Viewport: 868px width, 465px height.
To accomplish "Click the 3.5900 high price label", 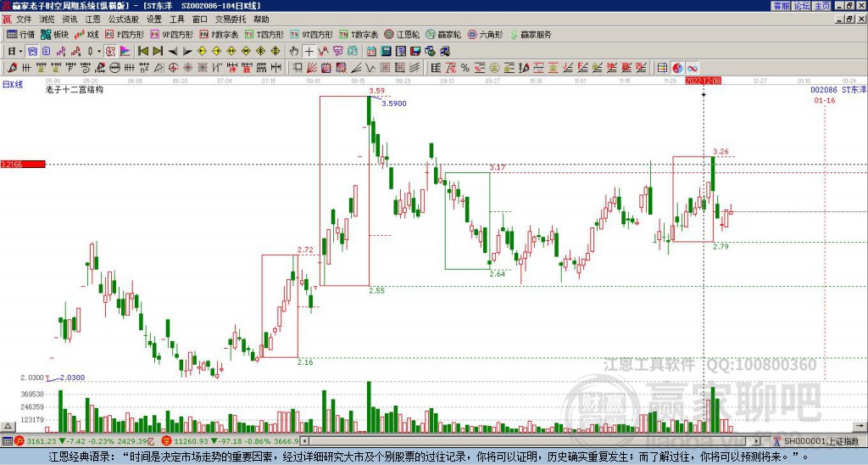I will tap(394, 104).
